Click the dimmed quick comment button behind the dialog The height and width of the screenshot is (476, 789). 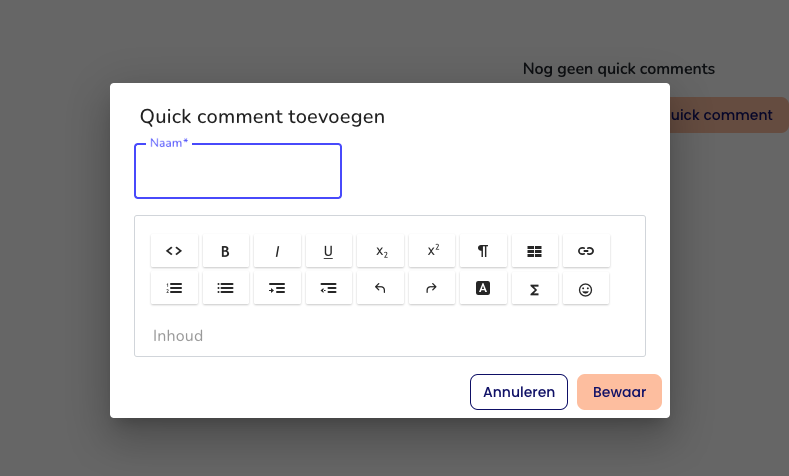729,115
